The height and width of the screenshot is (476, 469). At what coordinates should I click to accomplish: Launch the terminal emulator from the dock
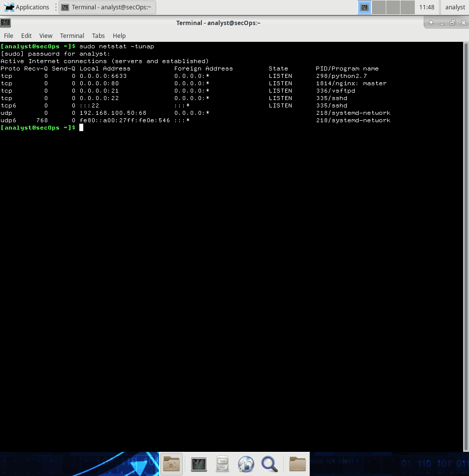199,464
